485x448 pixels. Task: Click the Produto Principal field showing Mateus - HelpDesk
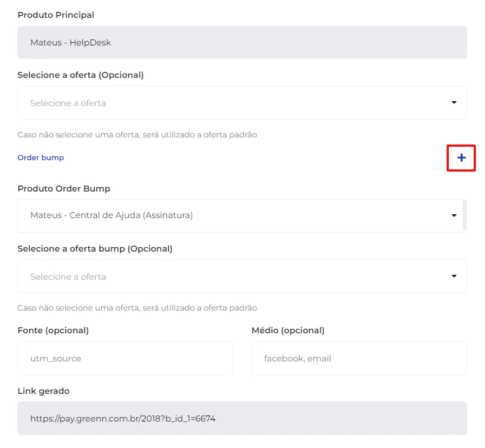coord(242,42)
